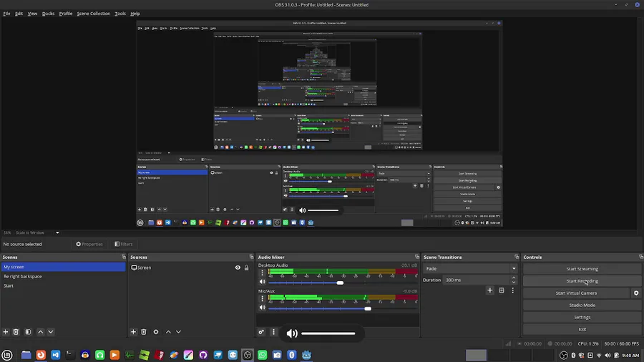Add a new scene with the plus icon
The width and height of the screenshot is (644, 362).
pos(6,332)
